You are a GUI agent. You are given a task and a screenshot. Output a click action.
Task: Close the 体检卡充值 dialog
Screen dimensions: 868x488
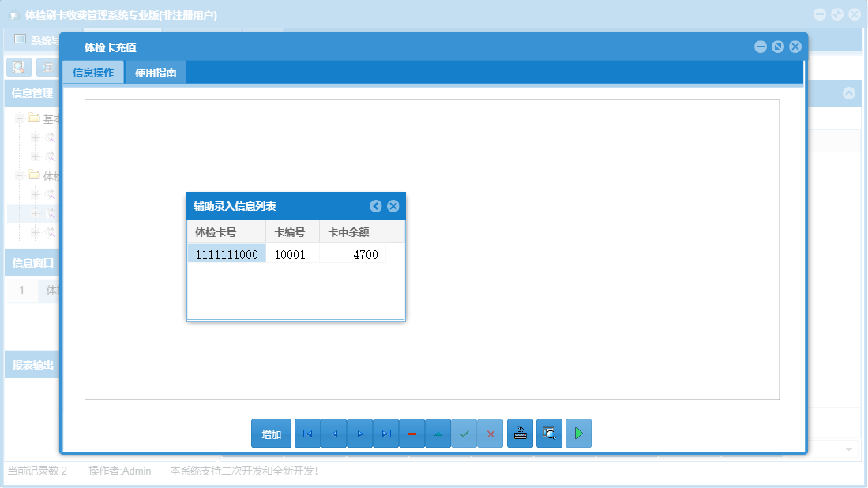[795, 47]
